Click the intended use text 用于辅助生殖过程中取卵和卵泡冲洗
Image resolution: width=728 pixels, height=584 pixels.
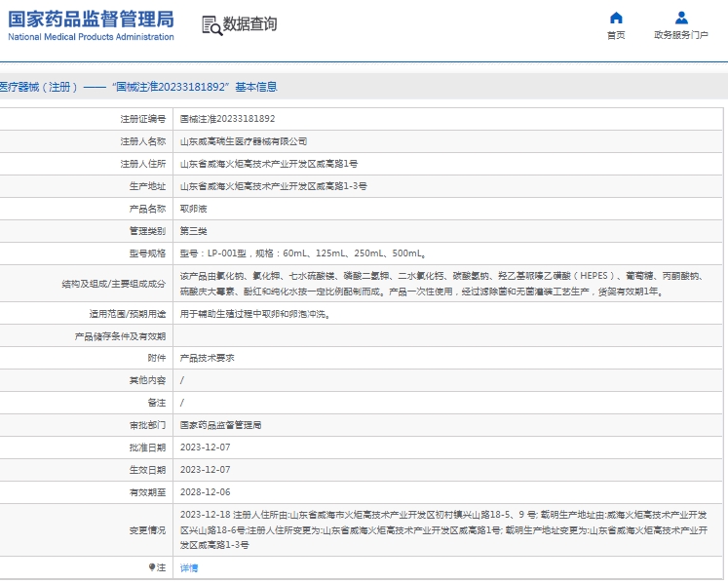[255, 314]
